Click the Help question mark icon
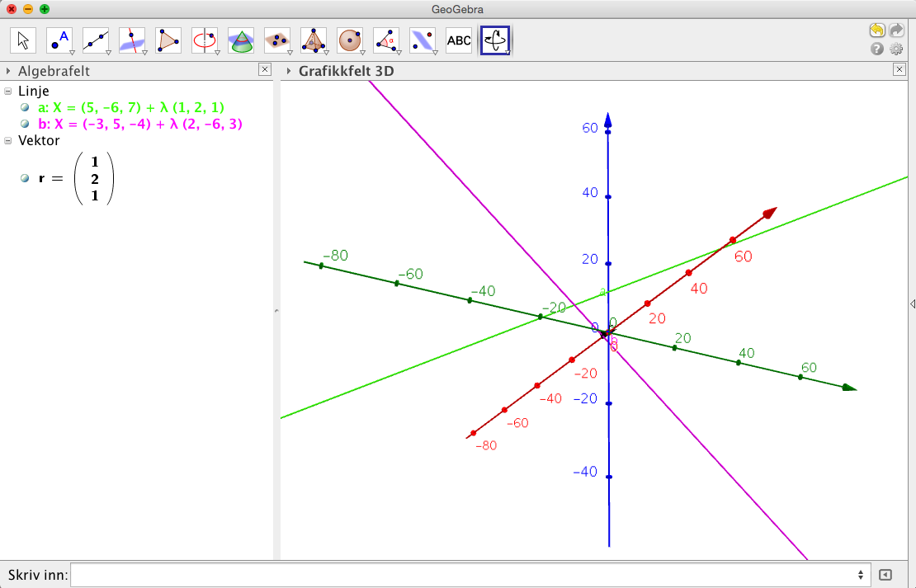916x588 pixels. pos(876,49)
